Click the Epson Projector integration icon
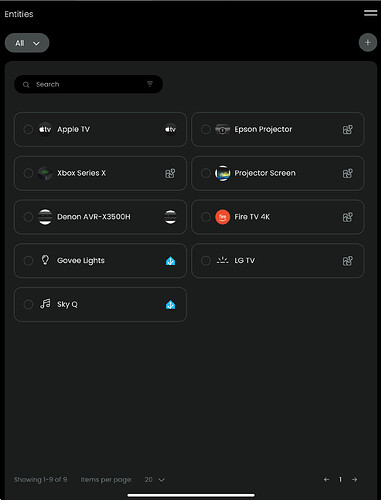This screenshot has width=381, height=500. (348, 129)
